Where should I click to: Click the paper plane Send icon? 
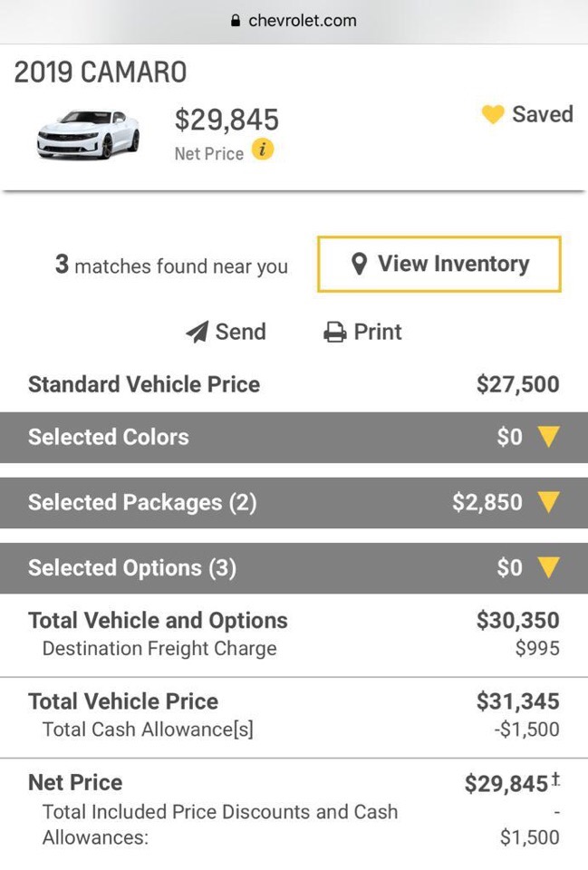coord(197,332)
